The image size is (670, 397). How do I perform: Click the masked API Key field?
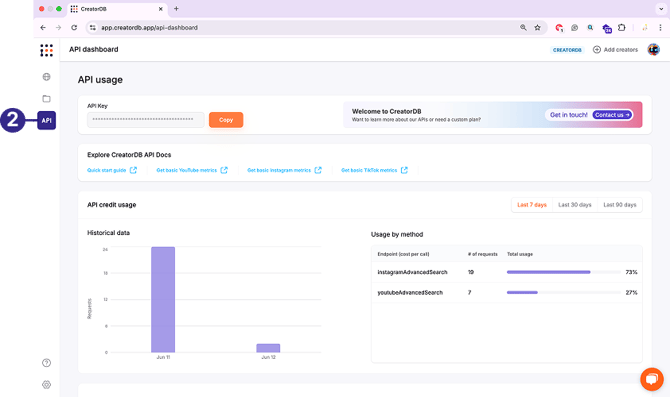(146, 120)
